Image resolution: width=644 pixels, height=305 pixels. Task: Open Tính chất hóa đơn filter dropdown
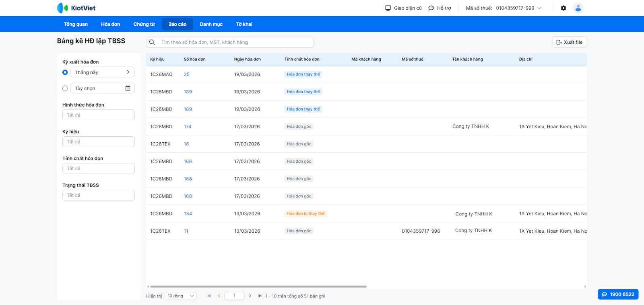[x=99, y=168]
